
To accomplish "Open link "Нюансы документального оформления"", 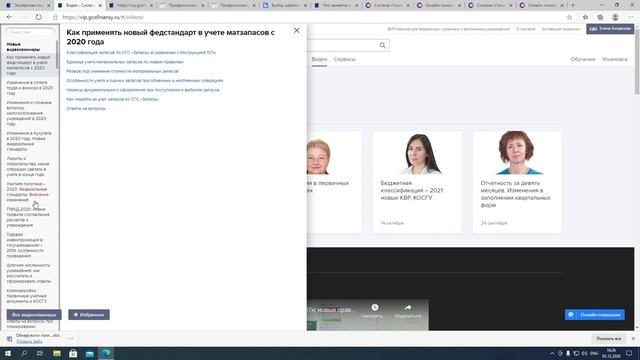I will pyautogui.click(x=143, y=90).
